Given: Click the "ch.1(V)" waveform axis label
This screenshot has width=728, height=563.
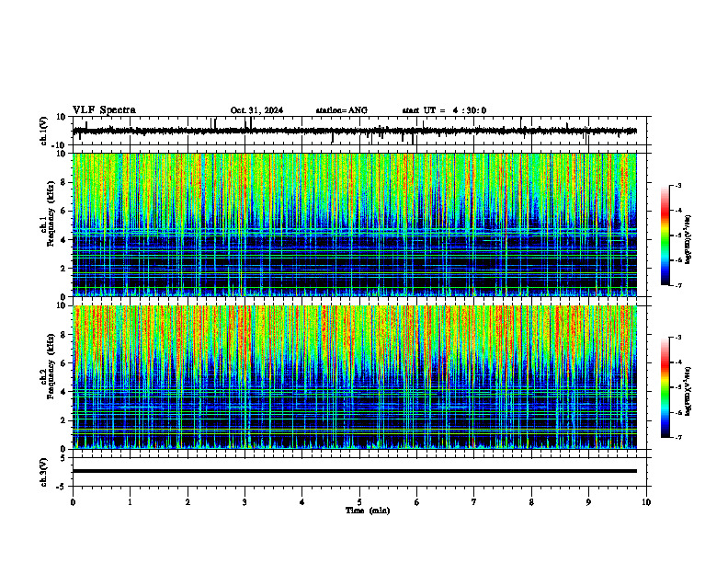Looking at the screenshot, I should point(44,131).
